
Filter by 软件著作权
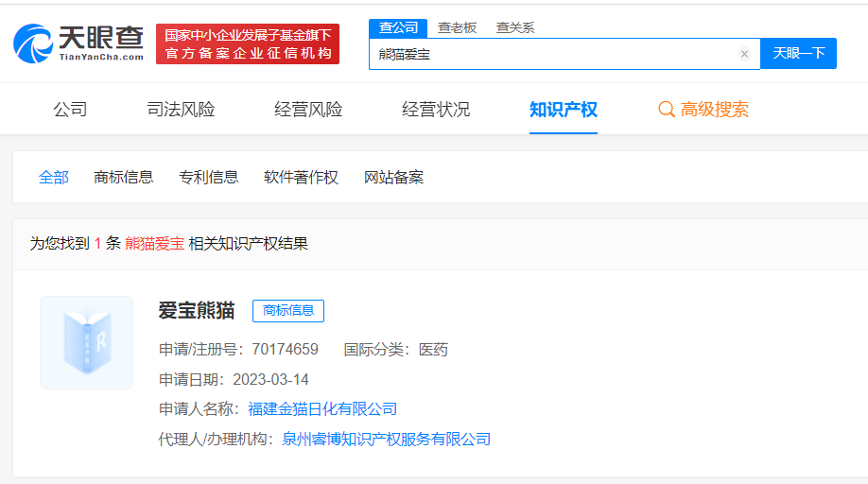point(301,178)
